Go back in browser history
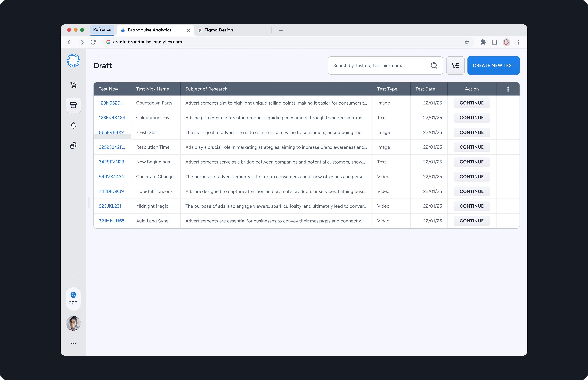588x380 pixels. (x=70, y=42)
